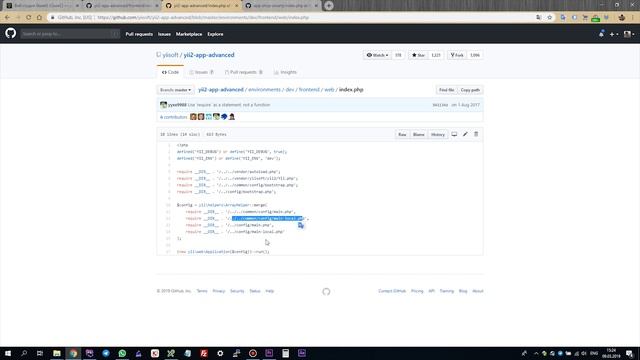This screenshot has width=640, height=360.
Task: Open Issues in top navigation
Action: [x=164, y=34]
